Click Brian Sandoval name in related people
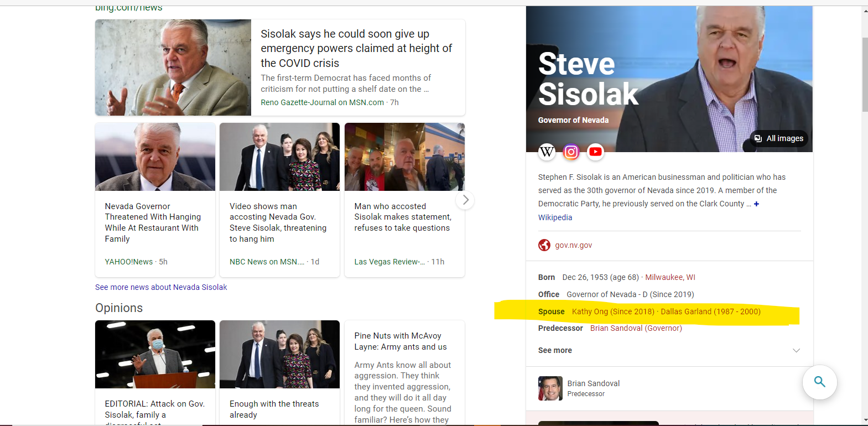Screen dimensions: 868x426 click(x=593, y=383)
